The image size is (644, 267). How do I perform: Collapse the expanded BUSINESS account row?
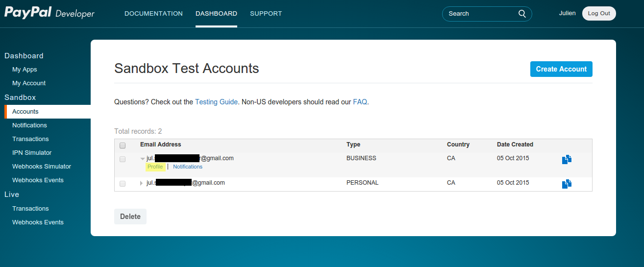142,159
